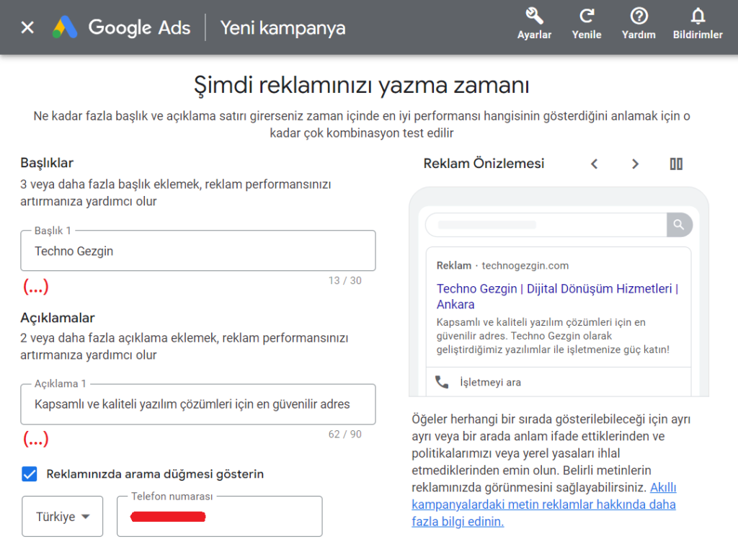Click the Başlıklar section heading
Viewport: 738px width, 560px height.
47,163
